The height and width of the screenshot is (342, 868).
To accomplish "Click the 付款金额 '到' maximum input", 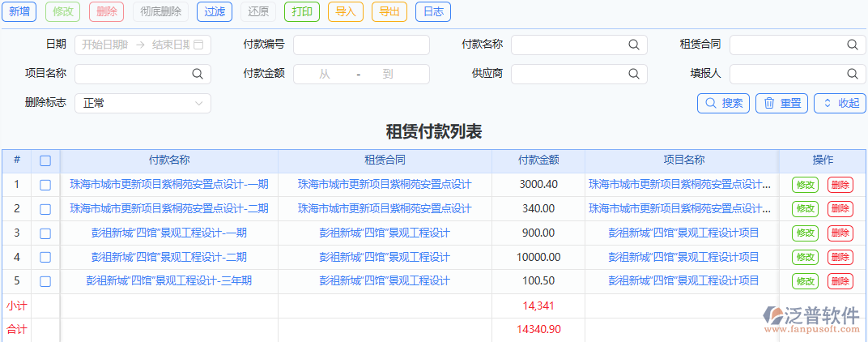I will click(388, 74).
